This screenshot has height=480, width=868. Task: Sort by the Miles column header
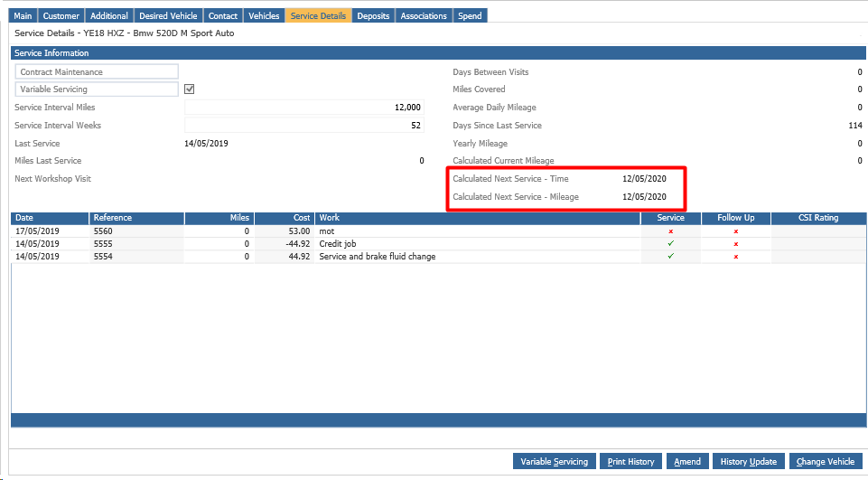point(219,218)
